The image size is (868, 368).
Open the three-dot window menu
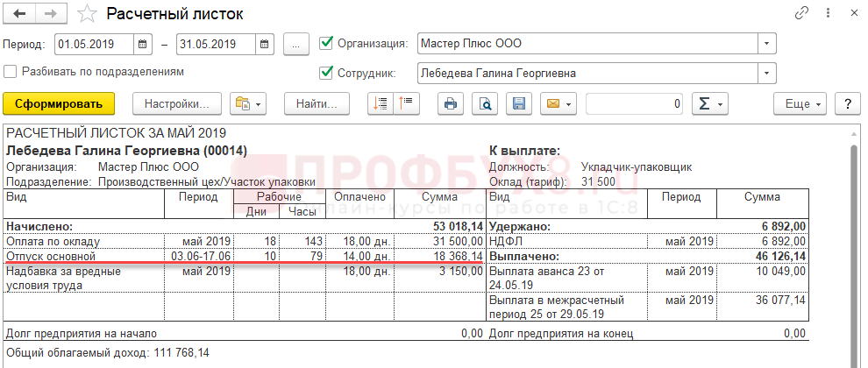point(829,13)
